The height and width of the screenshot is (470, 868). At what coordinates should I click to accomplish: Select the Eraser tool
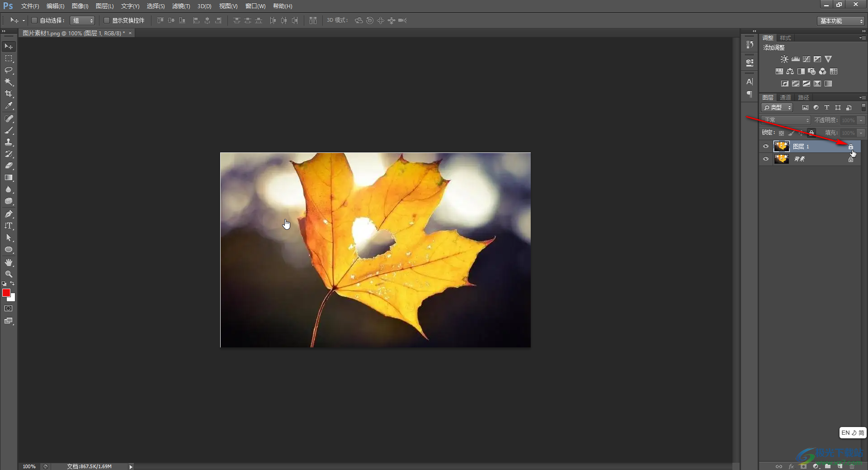click(x=9, y=166)
